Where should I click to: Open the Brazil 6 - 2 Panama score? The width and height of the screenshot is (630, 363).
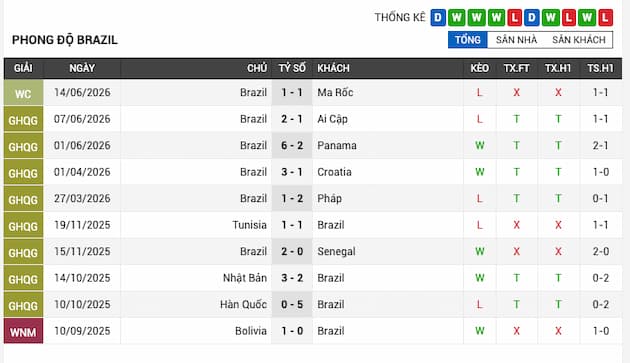pyautogui.click(x=292, y=146)
